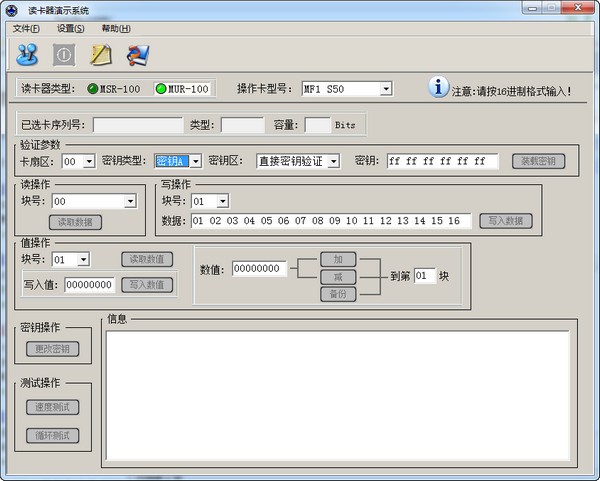The height and width of the screenshot is (481, 600).
Task: Open the 卡扇区 sector dropdown
Action: click(x=89, y=161)
